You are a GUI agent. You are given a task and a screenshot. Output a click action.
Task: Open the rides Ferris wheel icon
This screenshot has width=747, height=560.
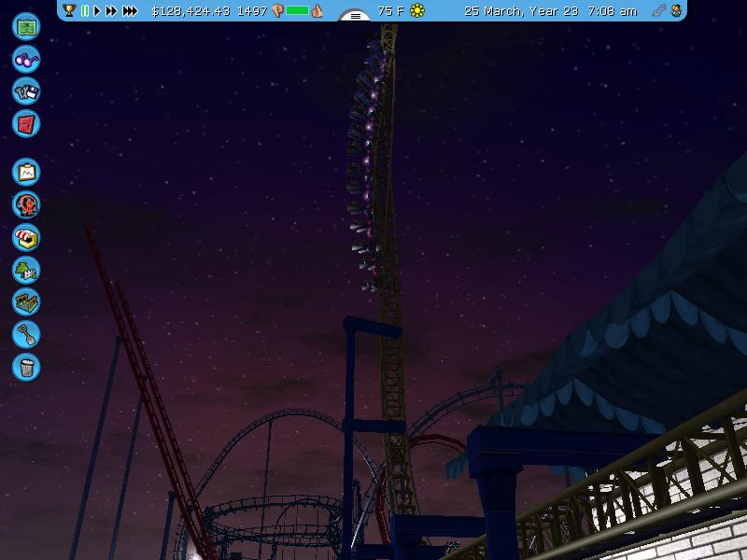tap(26, 204)
